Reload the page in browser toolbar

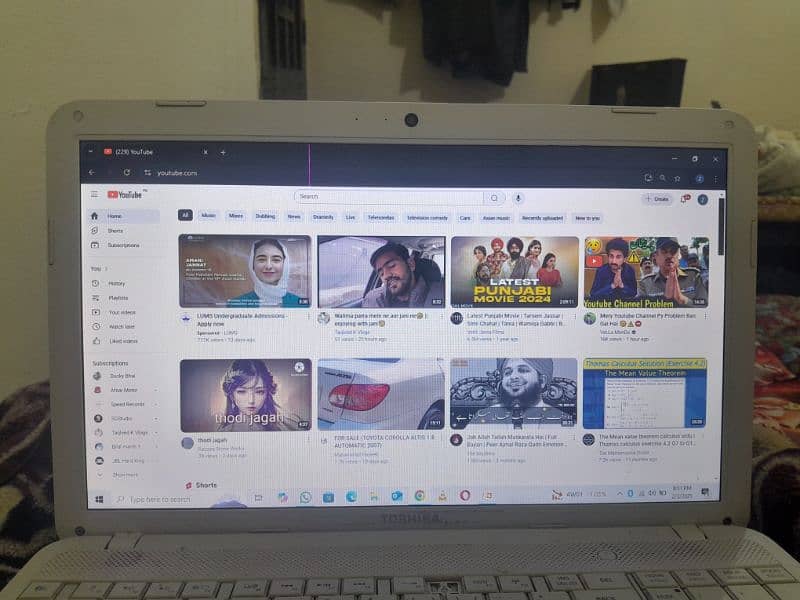(x=127, y=173)
